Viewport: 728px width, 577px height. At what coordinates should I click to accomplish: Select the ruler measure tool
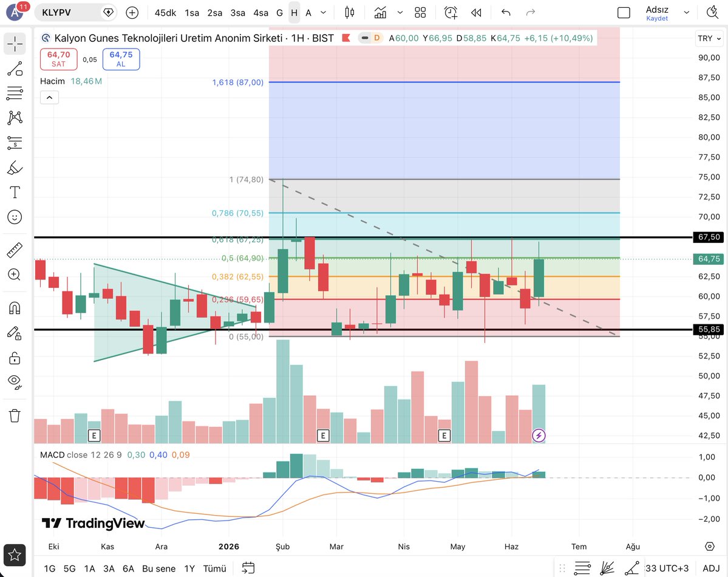pos(15,250)
